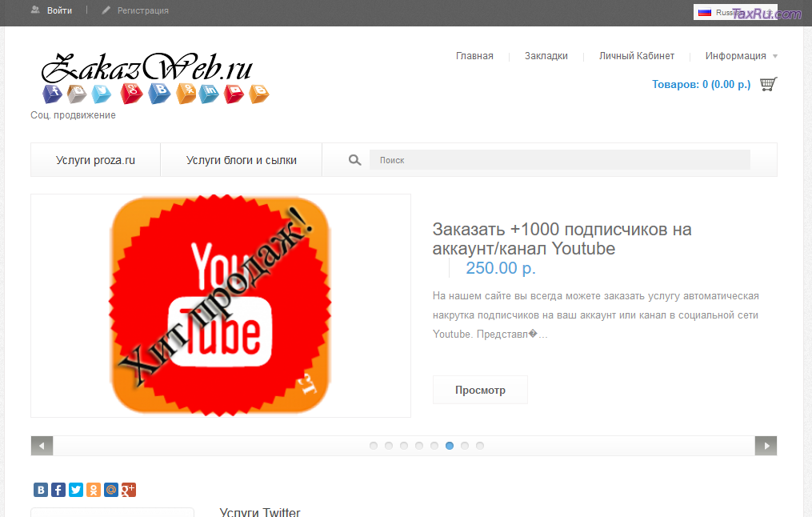Open the Услуги proza.ru category
812x517 pixels.
click(95, 160)
